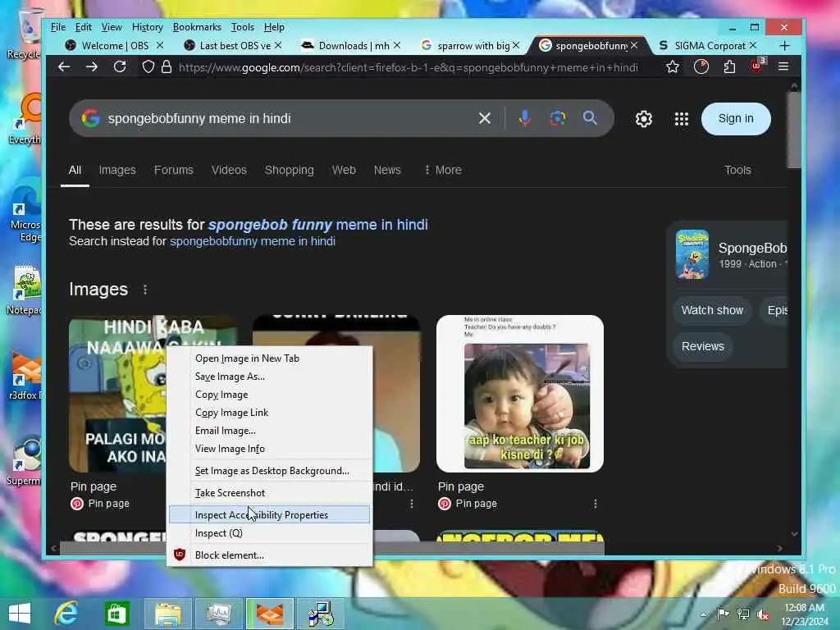The height and width of the screenshot is (630, 840).
Task: Launch Internet Explorer from taskbar
Action: (x=67, y=614)
